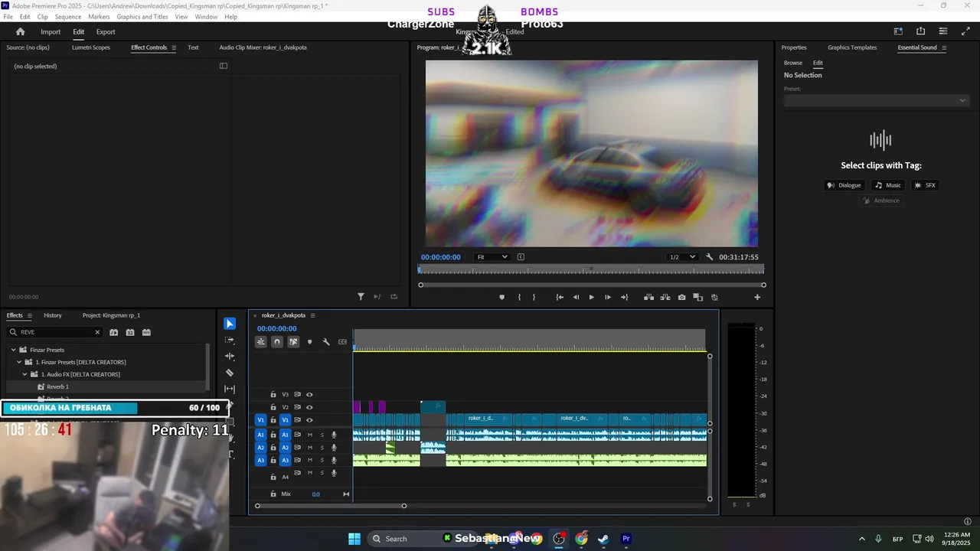Toggle insert and overwrite as nests

point(261,342)
